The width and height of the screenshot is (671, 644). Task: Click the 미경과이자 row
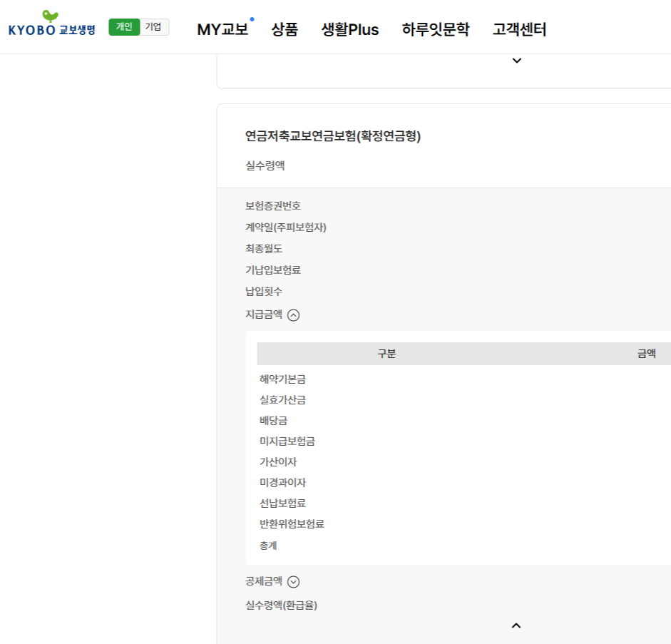tap(283, 482)
